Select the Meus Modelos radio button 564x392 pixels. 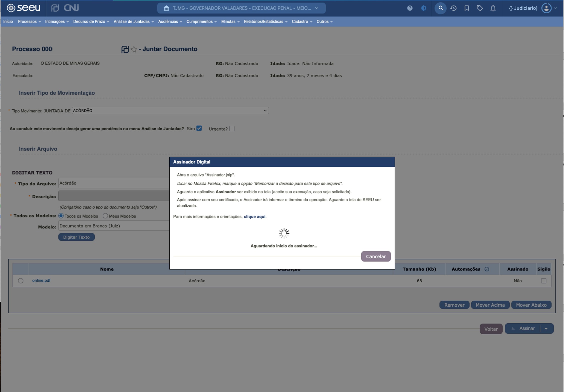[105, 216]
